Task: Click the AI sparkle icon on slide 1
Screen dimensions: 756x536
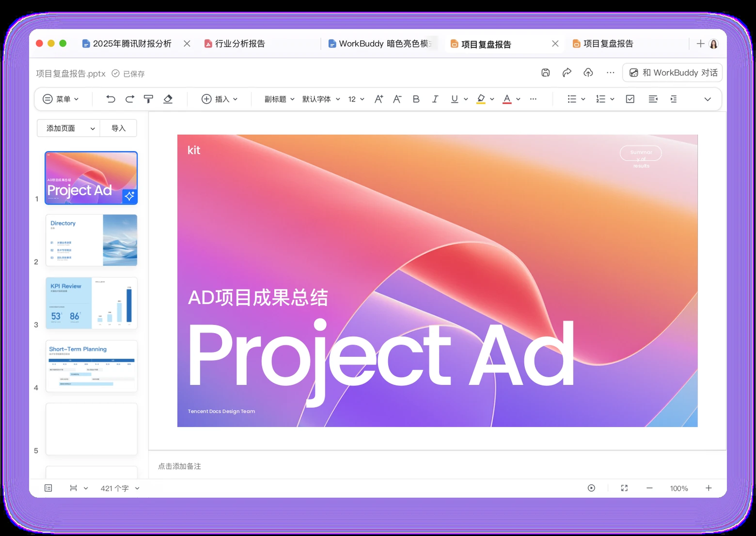Action: click(x=130, y=196)
